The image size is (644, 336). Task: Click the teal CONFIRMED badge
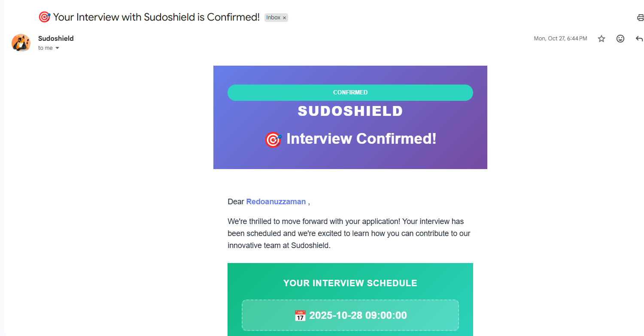click(350, 93)
